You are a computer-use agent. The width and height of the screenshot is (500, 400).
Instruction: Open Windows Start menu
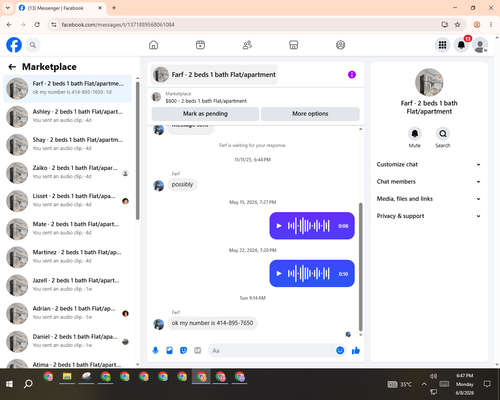coord(9,384)
